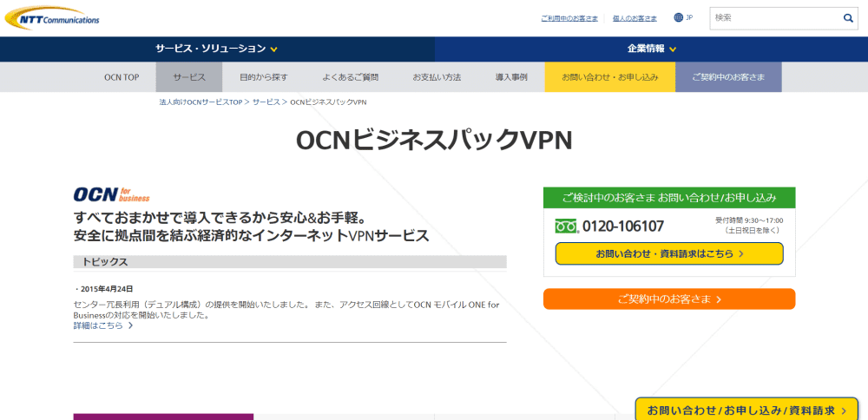Select サービス navigation tab

tap(188, 77)
